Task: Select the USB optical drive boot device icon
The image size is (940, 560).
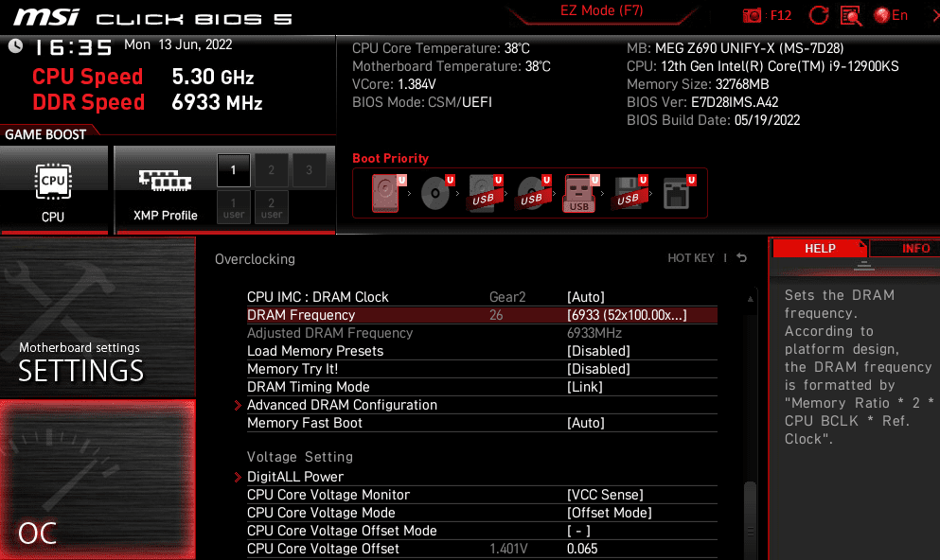Action: pyautogui.click(x=533, y=193)
